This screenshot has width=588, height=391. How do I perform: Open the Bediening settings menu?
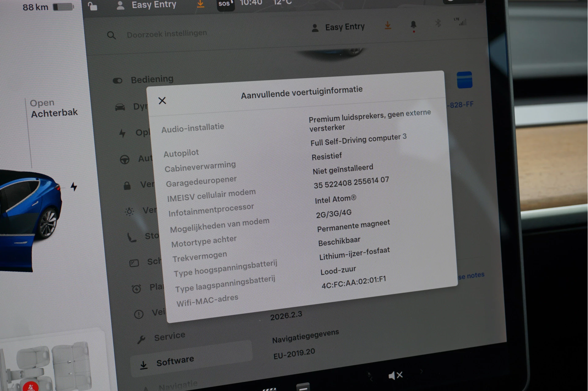pos(152,79)
